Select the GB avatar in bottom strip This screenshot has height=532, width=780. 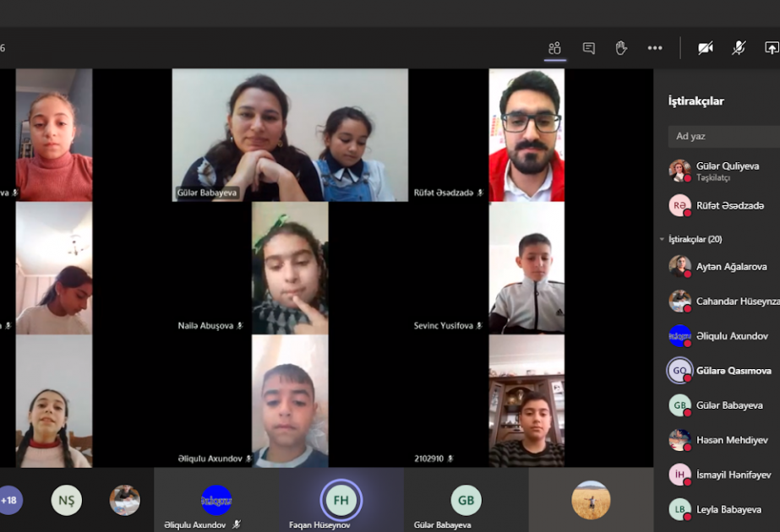click(466, 500)
